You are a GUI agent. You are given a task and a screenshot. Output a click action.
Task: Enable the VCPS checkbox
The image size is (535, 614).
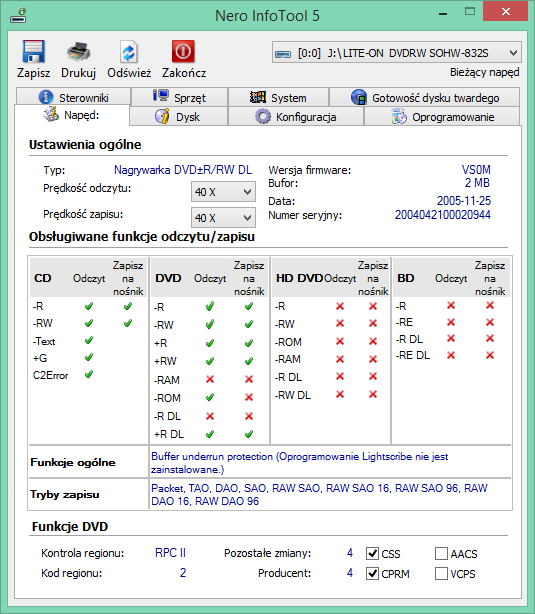coord(441,573)
